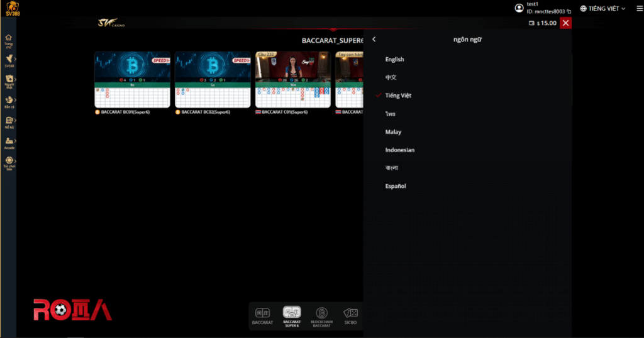
Task: Switch to the SICBO game tab
Action: click(350, 316)
